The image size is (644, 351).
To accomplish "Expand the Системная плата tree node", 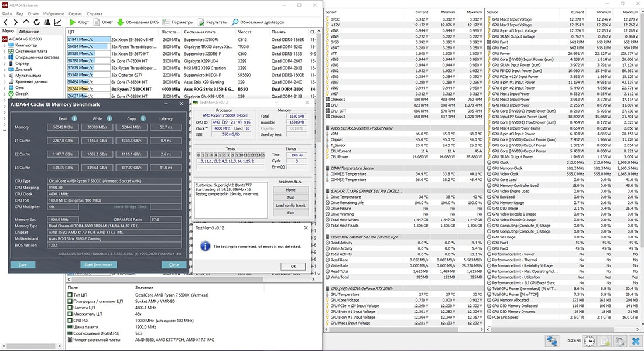I will (5, 51).
